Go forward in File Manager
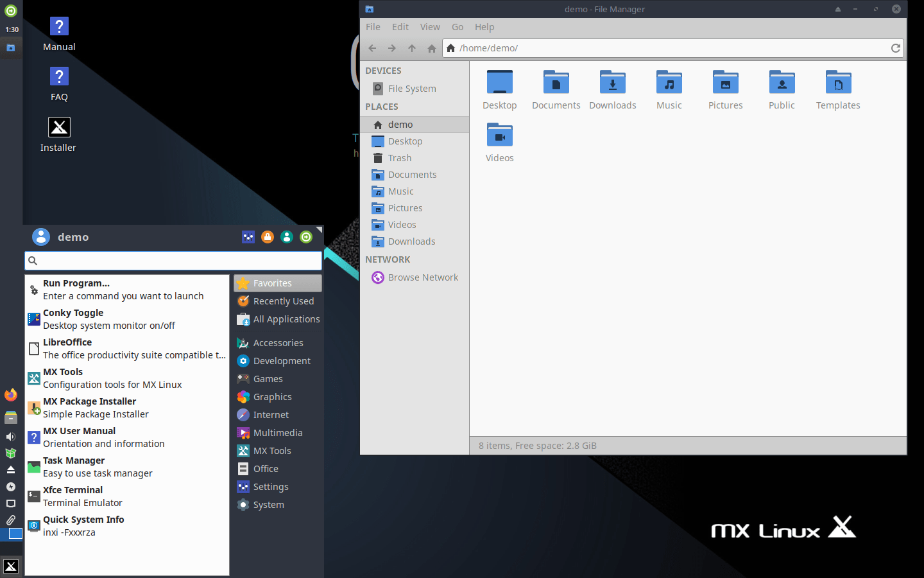 [x=392, y=48]
